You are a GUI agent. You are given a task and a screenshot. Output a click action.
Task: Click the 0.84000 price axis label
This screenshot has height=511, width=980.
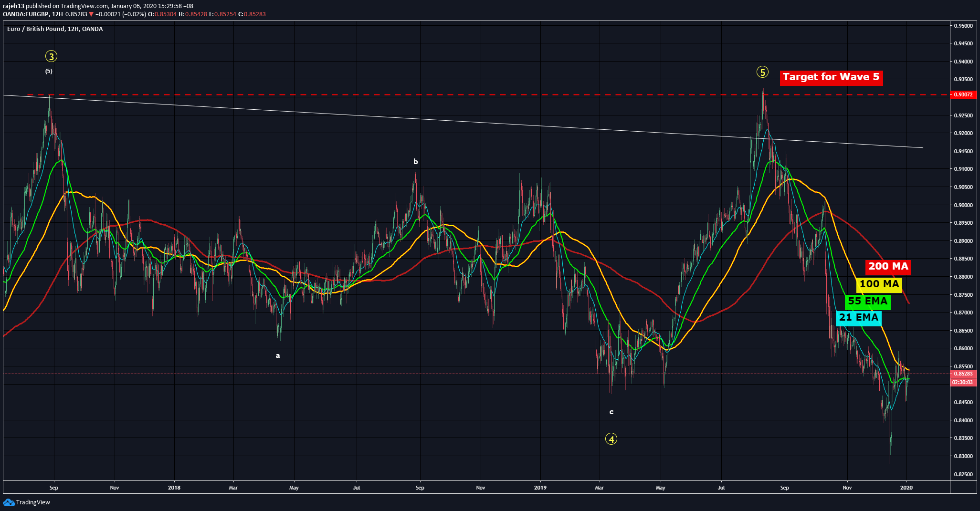[x=963, y=420]
